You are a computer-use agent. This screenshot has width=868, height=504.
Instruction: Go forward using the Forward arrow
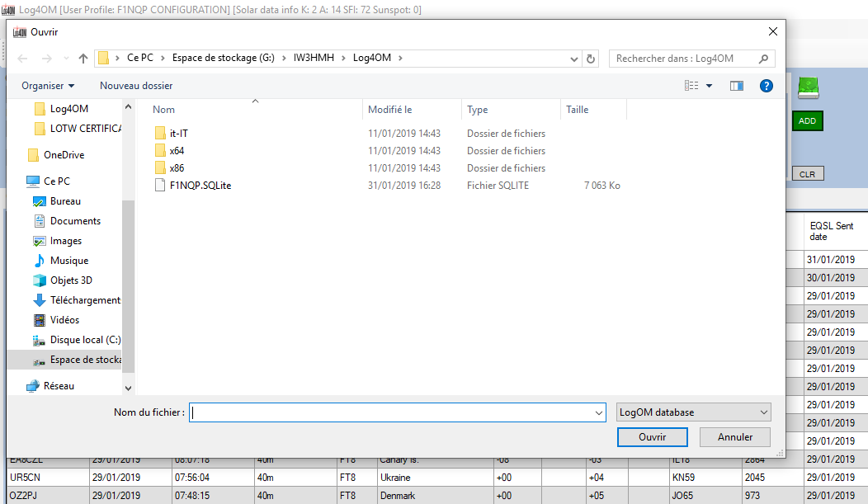pos(47,58)
